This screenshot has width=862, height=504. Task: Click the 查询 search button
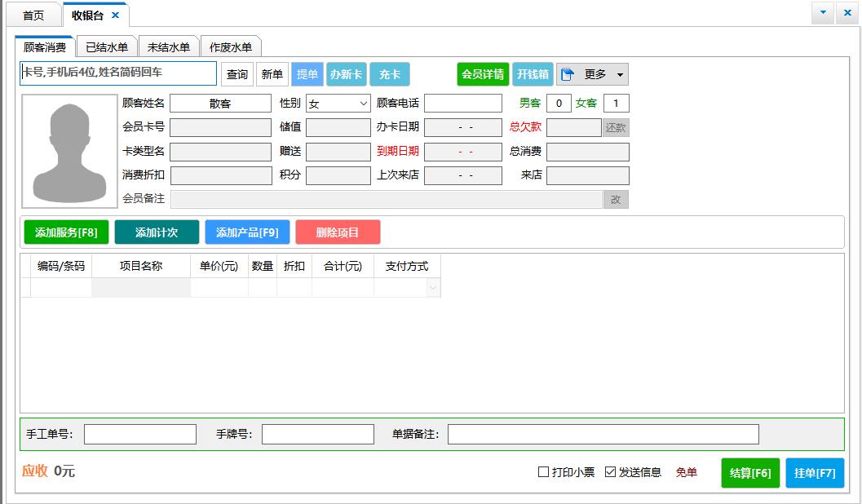236,74
